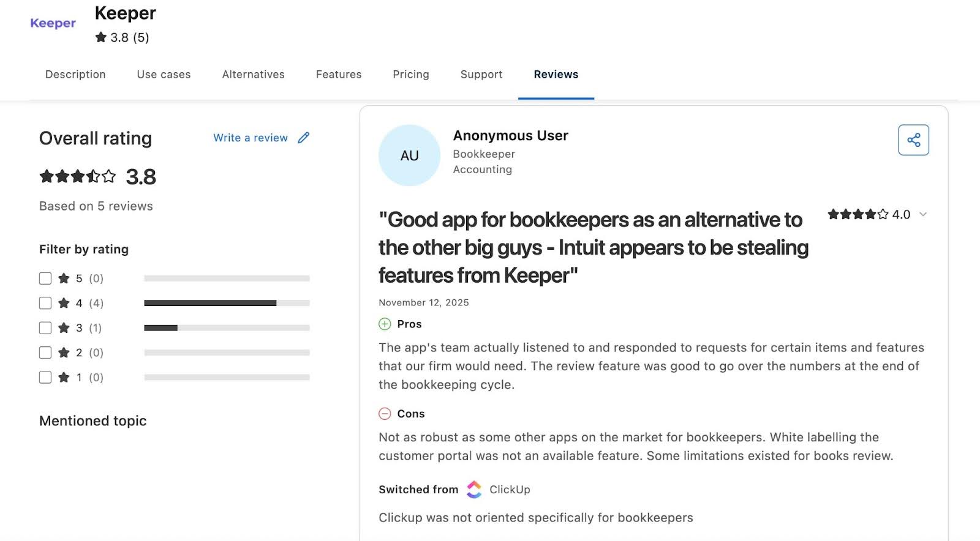
Task: Click the pencil icon beside Write a review
Action: (x=304, y=138)
